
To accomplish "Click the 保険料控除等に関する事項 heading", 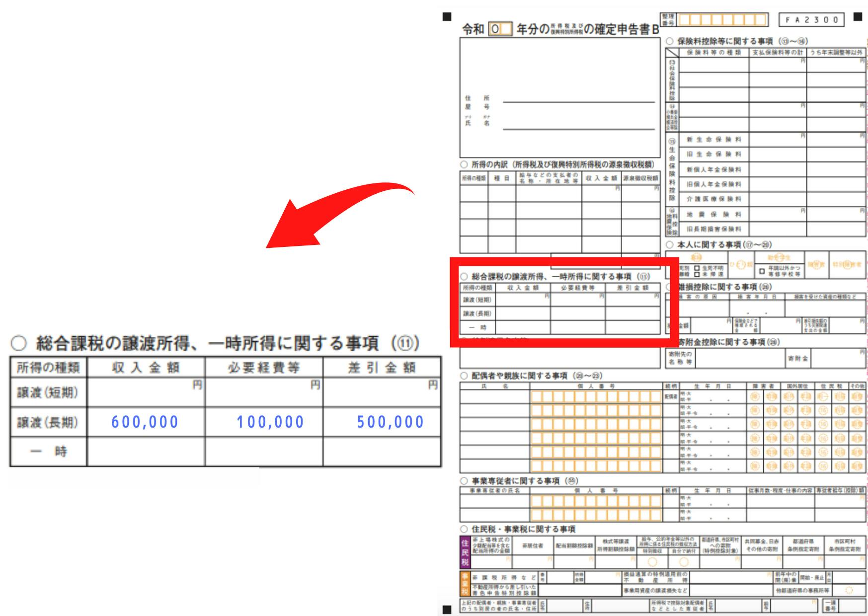I will (737, 41).
